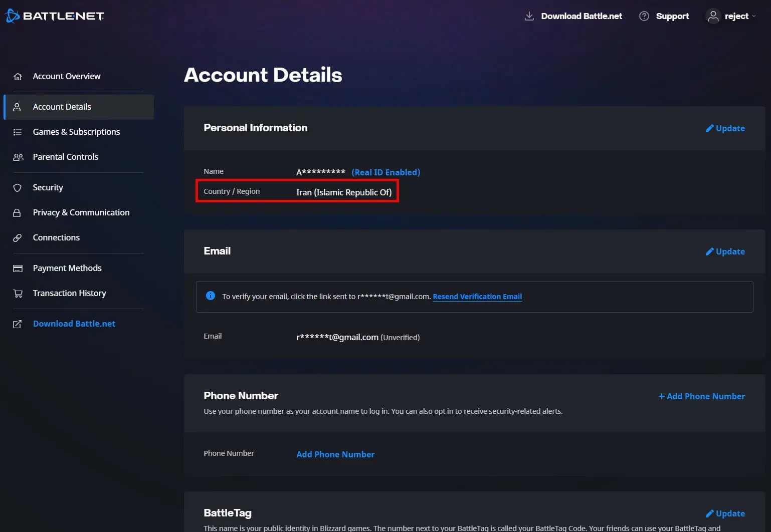Click the Personal Information section title
The height and width of the screenshot is (532, 771).
(x=256, y=128)
